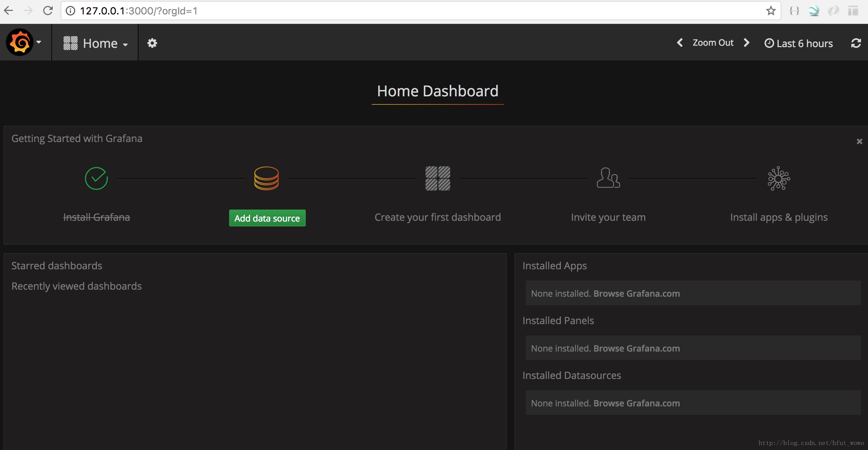Viewport: 868px width, 450px height.
Task: Open the Last 6 hours time picker
Action: tap(798, 43)
